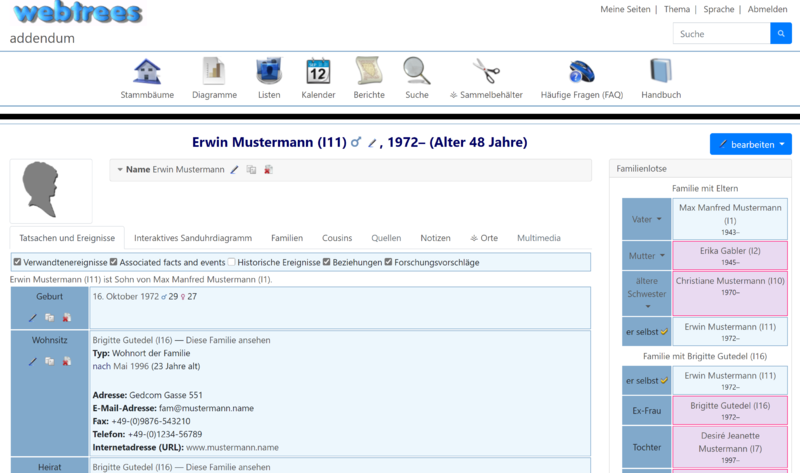Click the Abmelden logout link
The height and width of the screenshot is (473, 800).
coord(767,9)
